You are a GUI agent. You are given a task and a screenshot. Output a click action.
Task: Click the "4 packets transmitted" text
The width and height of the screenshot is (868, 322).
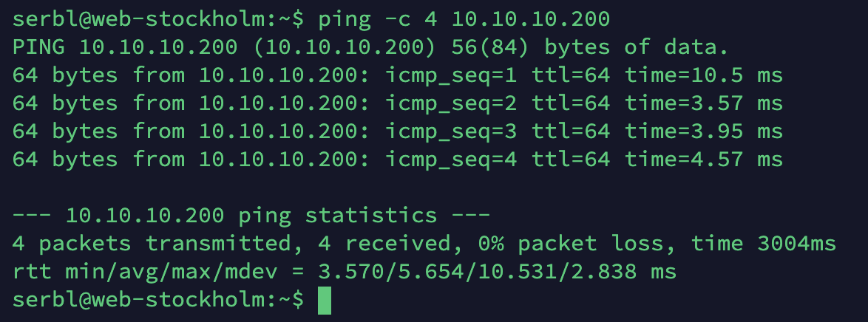click(151, 244)
